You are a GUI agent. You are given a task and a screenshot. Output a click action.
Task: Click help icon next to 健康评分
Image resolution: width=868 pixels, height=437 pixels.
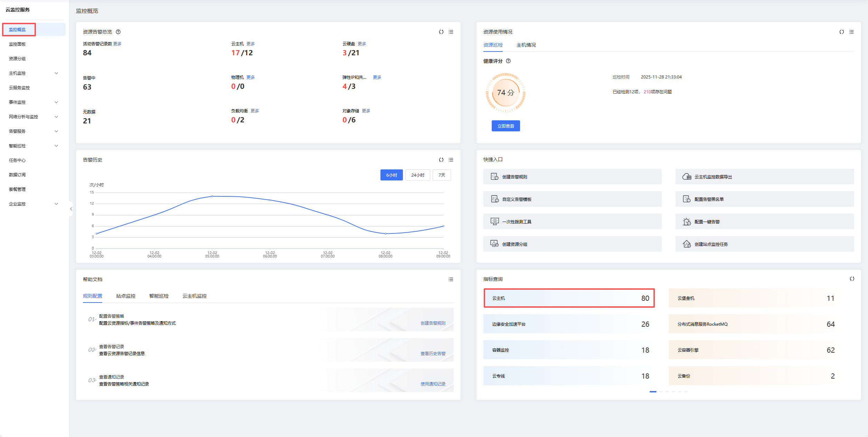pyautogui.click(x=508, y=61)
